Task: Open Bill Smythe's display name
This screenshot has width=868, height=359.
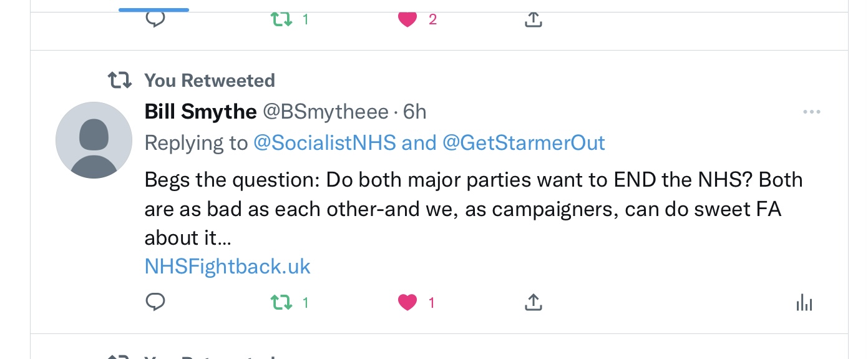Action: [x=200, y=112]
